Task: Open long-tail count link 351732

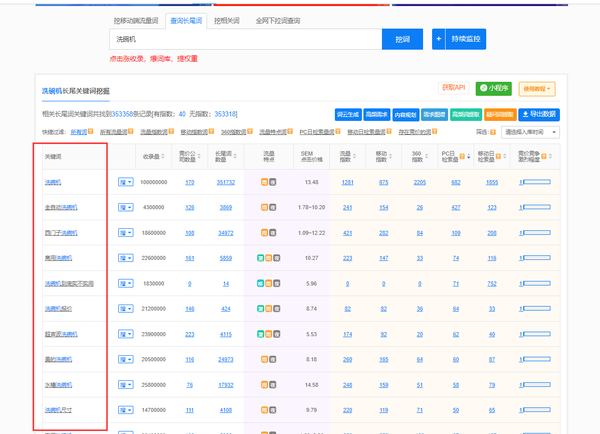Action: 226,183
